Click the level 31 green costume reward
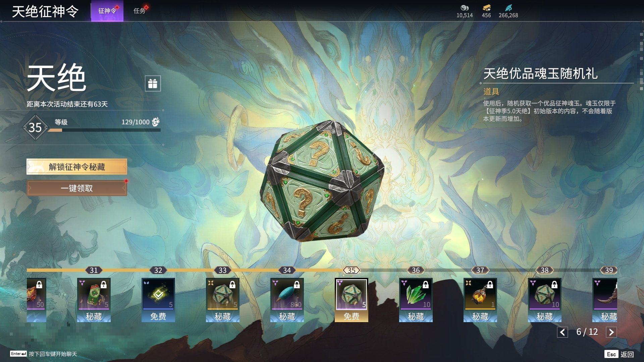The image size is (644, 362). pos(94,294)
